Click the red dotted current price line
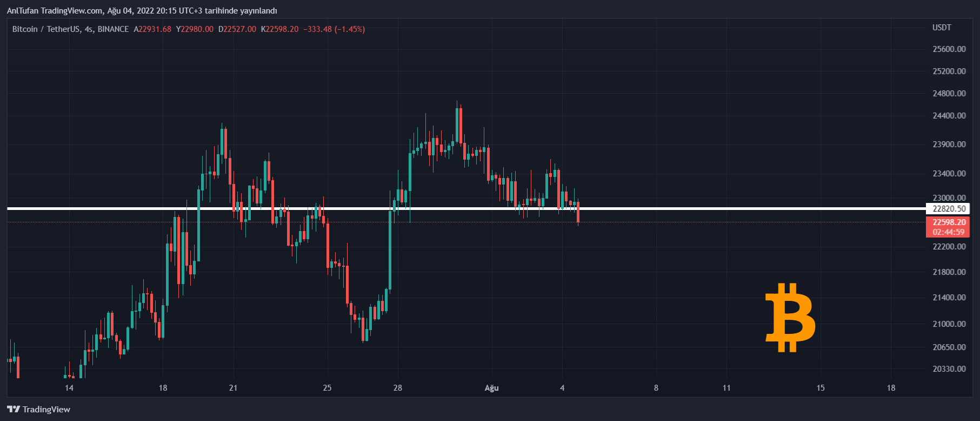Screen dimensions: 980x421 (703, 222)
